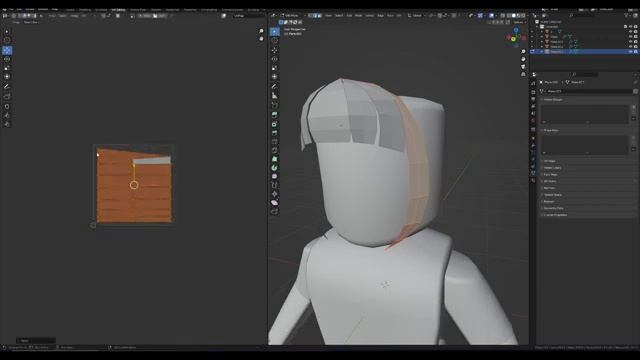Click the pan hand icon in 3D viewport
Image resolution: width=640 pixels, height=360 pixels.
(523, 59)
